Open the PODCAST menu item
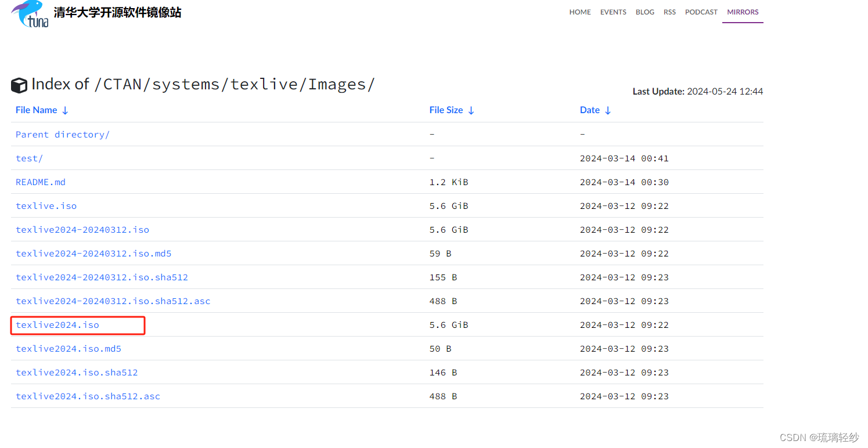 pos(701,12)
